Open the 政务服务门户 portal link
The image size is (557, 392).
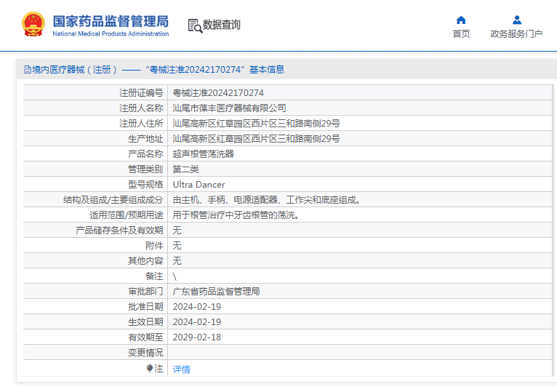coord(516,34)
